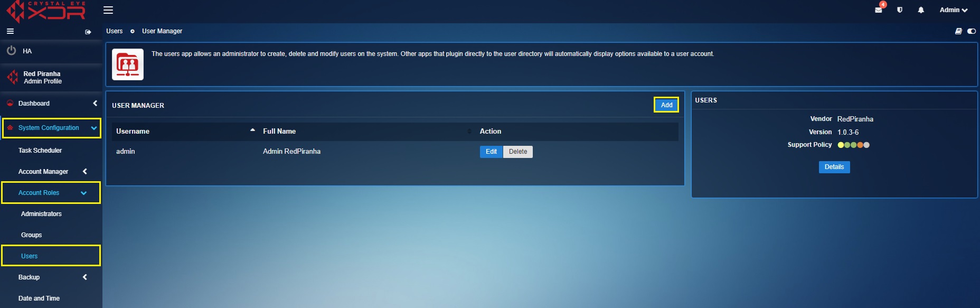Expand the Dashboard menu chevron
The image size is (980, 308).
95,103
